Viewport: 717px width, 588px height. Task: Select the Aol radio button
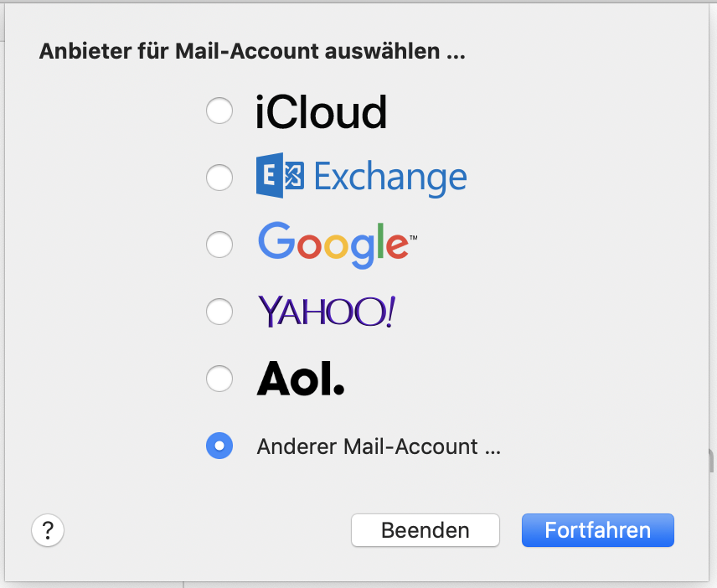pos(219,379)
